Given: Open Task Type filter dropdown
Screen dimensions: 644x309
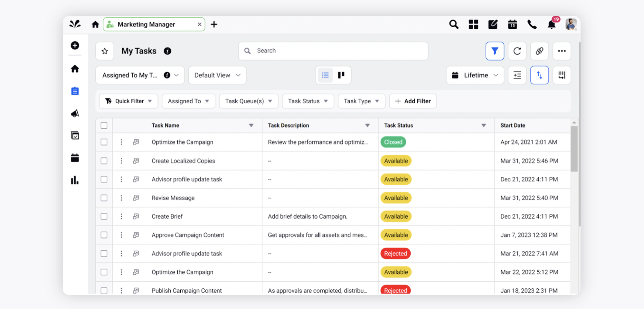Looking at the screenshot, I should pos(361,101).
